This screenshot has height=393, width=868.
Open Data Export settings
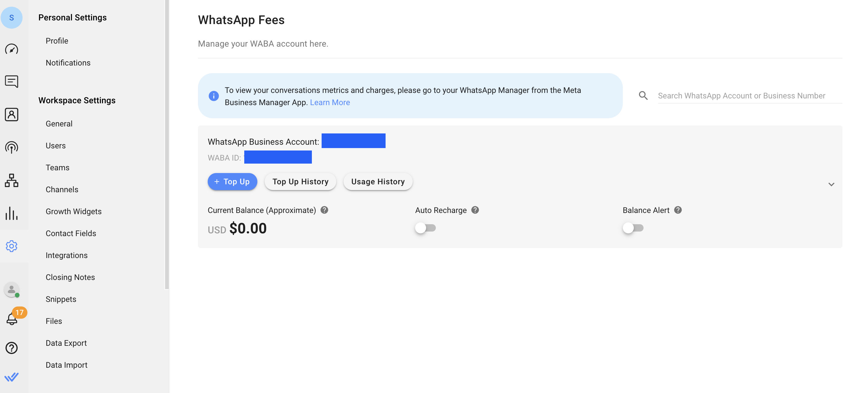[66, 343]
